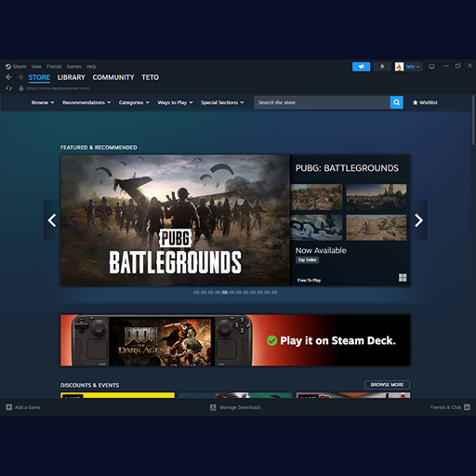Switch to the LIBRARY tab

[x=72, y=77]
